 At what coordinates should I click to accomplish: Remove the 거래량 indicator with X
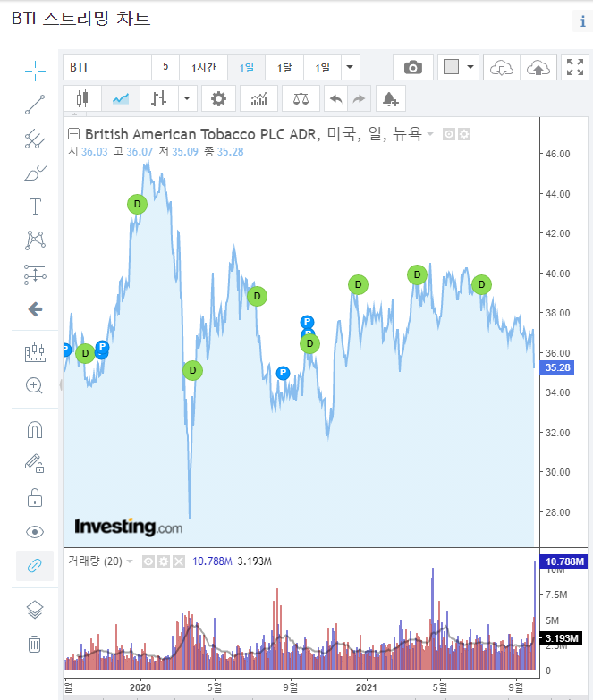coord(179,561)
